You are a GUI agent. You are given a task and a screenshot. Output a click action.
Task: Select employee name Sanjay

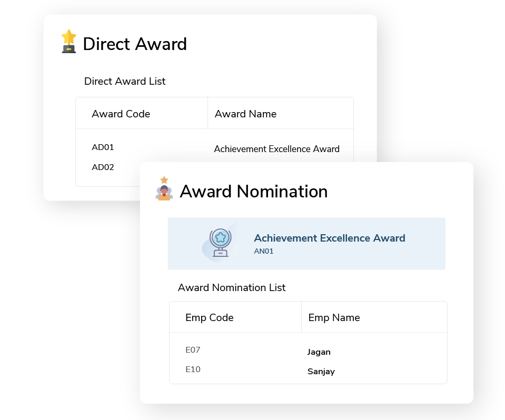[321, 372]
